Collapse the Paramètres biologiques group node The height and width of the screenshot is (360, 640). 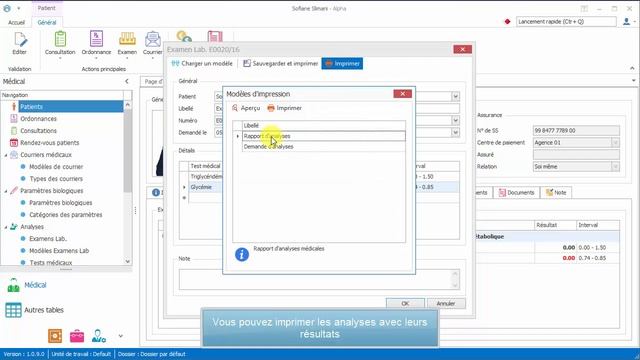pos(6,191)
